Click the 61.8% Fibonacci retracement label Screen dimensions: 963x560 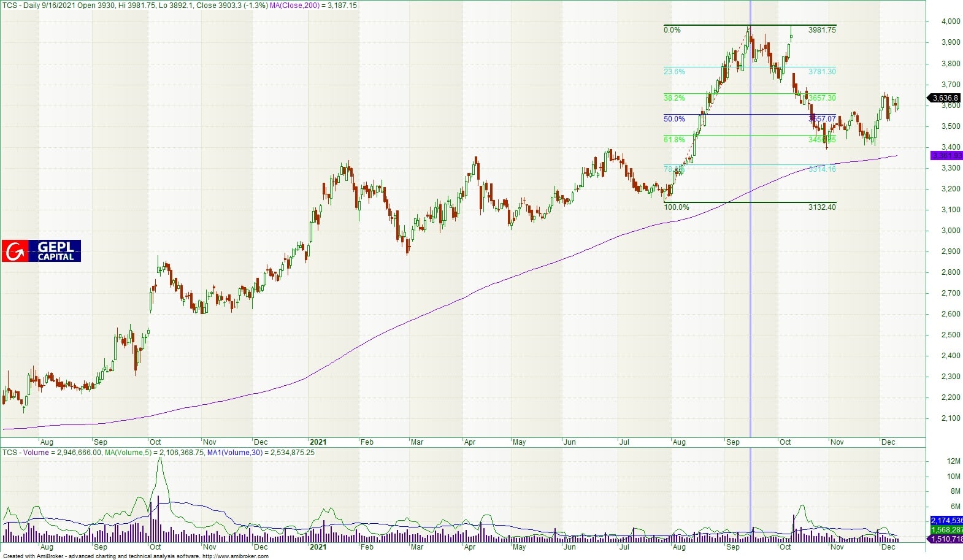coord(674,140)
